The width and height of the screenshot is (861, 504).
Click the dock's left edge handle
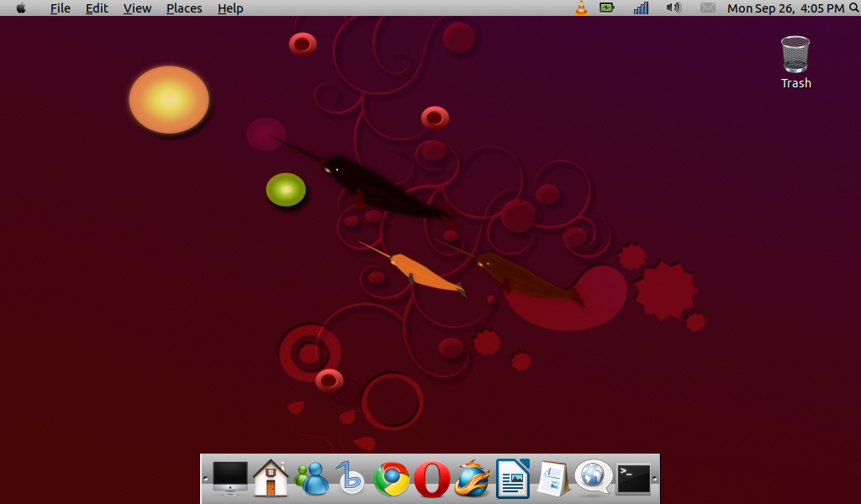click(x=205, y=479)
